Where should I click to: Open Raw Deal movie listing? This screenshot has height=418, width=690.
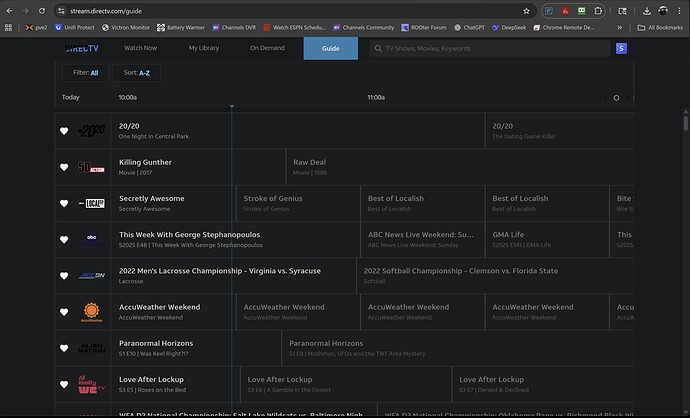point(309,167)
